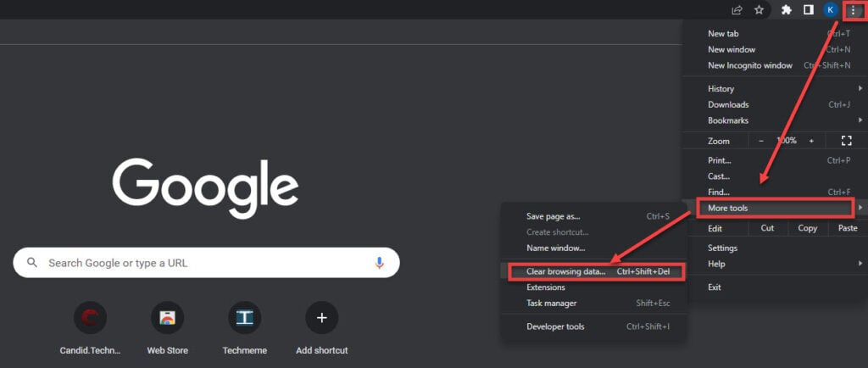The height and width of the screenshot is (368, 868).
Task: Click the voice search microphone icon
Action: (379, 263)
